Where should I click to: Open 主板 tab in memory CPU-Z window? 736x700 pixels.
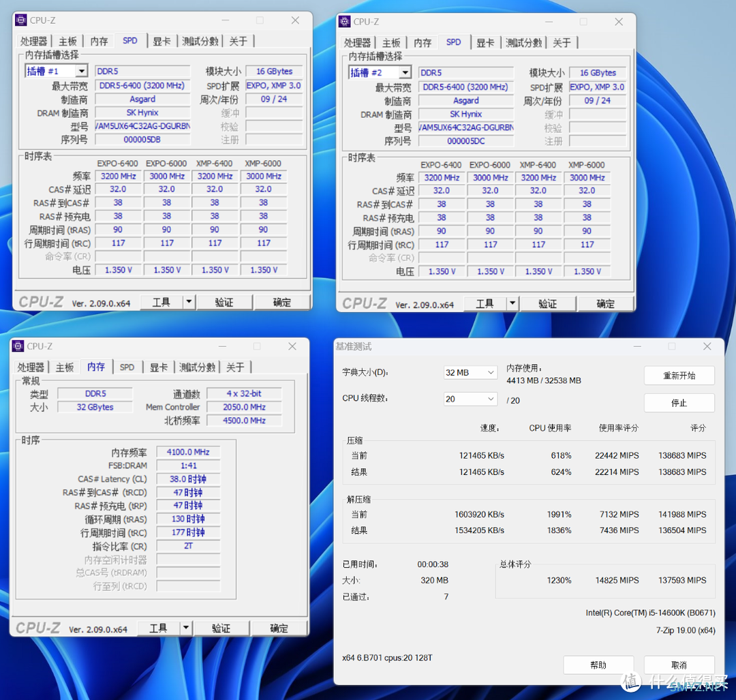click(x=65, y=367)
